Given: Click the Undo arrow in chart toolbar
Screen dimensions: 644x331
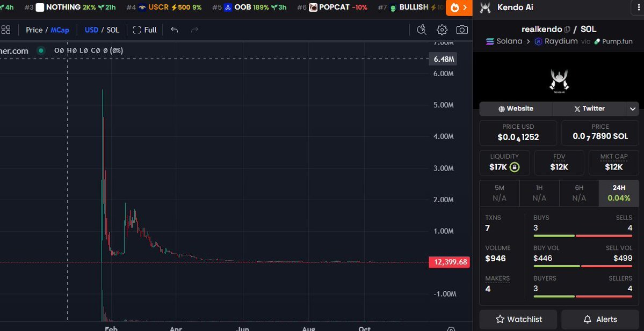Looking at the screenshot, I should click(174, 30).
